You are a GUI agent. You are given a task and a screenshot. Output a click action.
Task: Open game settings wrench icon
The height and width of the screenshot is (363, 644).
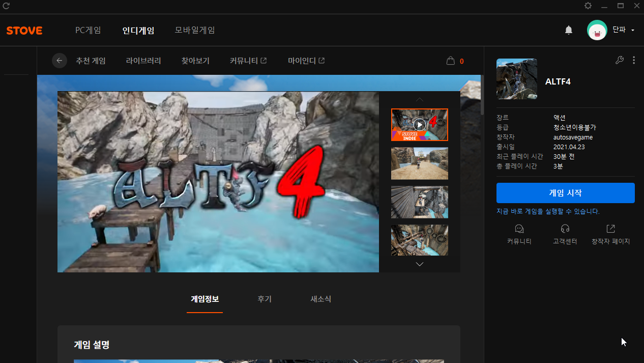click(619, 60)
